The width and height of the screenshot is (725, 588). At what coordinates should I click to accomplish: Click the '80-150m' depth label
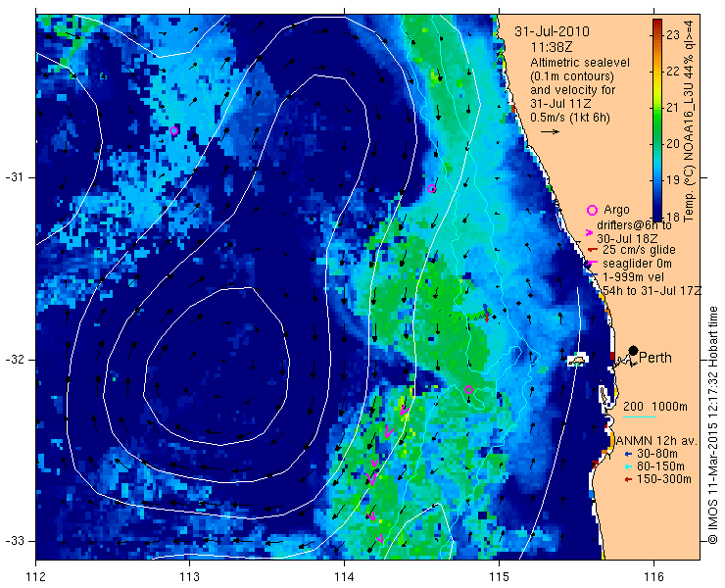[x=660, y=466]
